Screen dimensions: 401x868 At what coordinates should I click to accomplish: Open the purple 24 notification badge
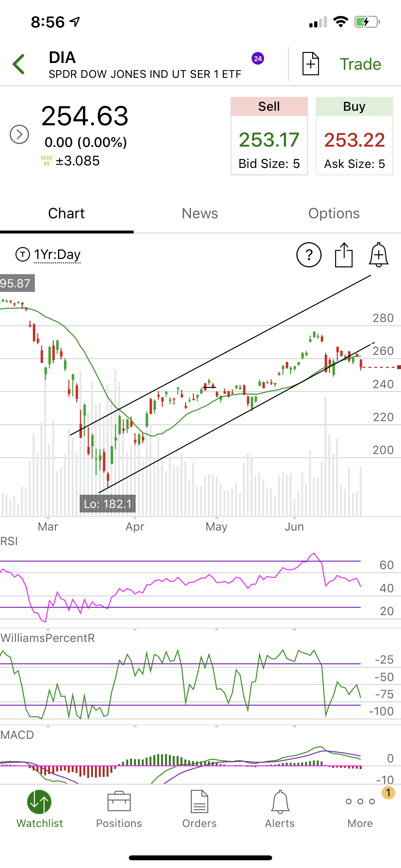[x=258, y=59]
